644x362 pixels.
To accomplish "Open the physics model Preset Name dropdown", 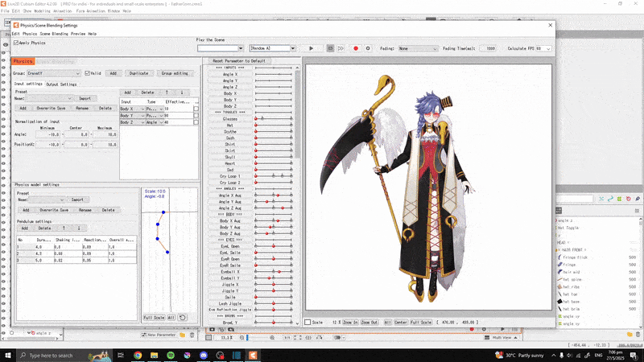I will [x=47, y=200].
